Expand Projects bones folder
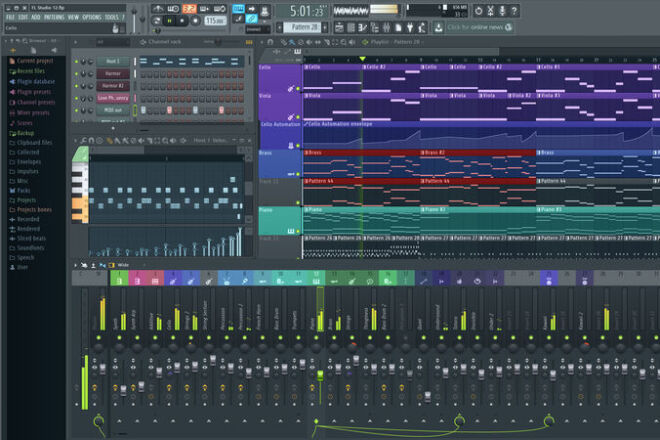 31,210
